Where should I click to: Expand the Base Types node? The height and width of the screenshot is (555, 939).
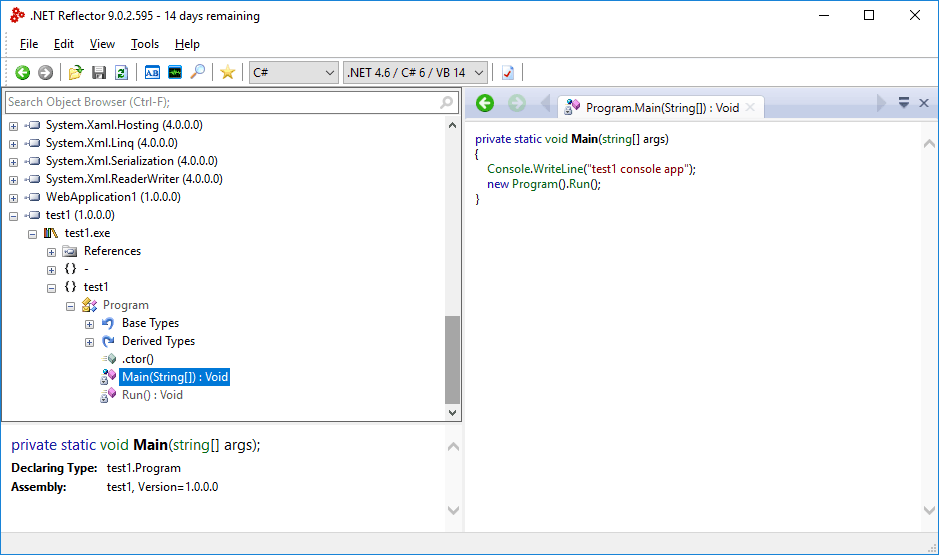tap(90, 323)
